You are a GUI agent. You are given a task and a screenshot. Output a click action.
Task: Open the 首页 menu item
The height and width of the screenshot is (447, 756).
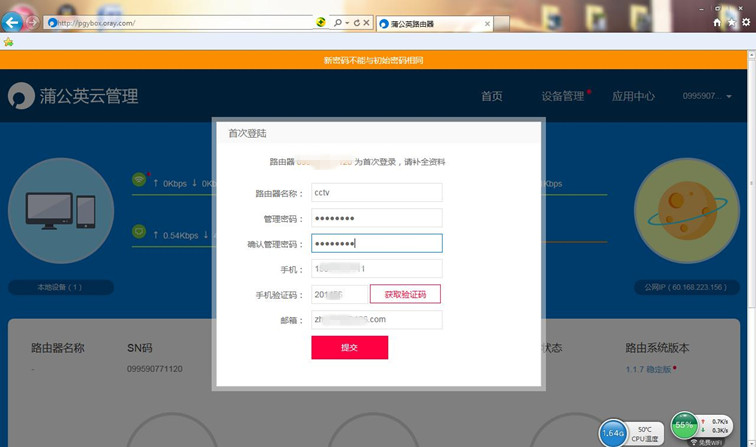pyautogui.click(x=491, y=97)
